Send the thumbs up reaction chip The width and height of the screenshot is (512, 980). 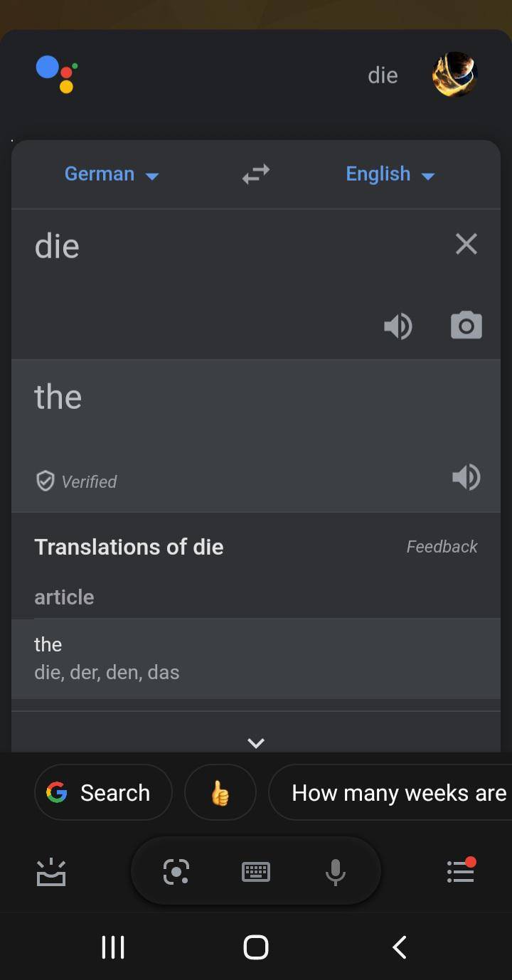pos(220,792)
